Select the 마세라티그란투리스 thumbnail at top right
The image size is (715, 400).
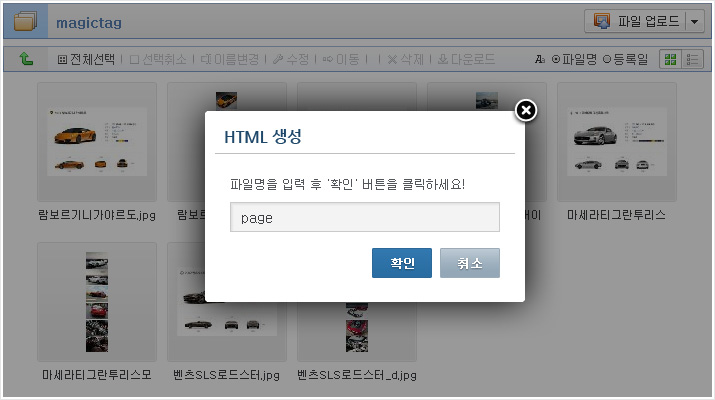[617, 142]
